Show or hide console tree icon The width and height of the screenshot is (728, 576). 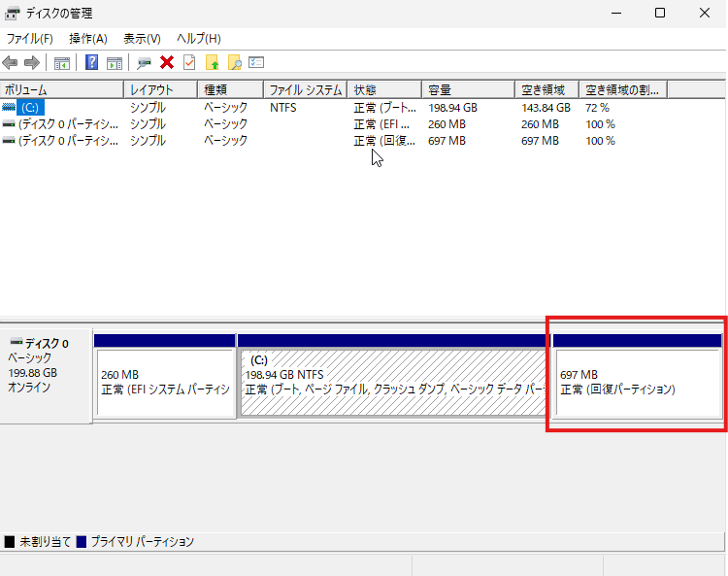coord(62,63)
